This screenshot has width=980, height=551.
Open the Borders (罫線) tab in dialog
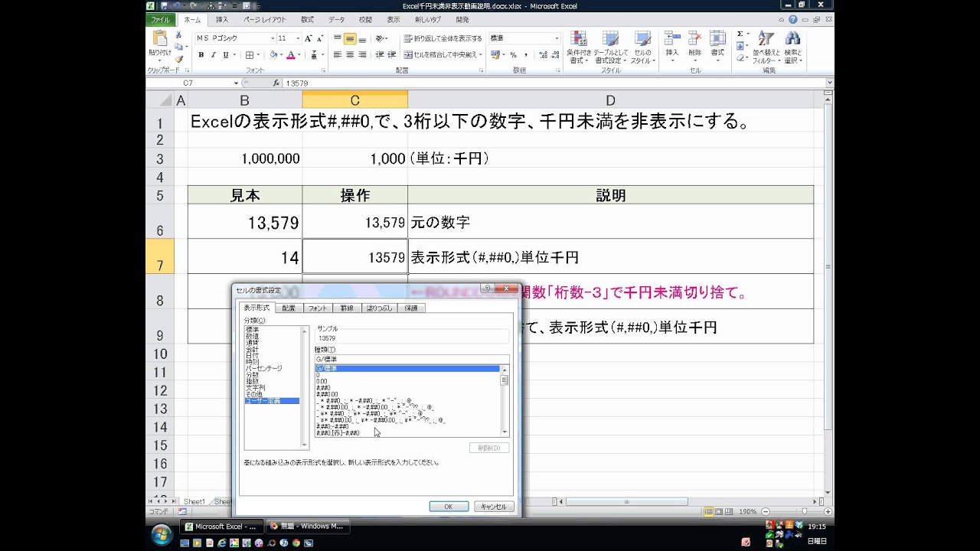[x=347, y=308]
